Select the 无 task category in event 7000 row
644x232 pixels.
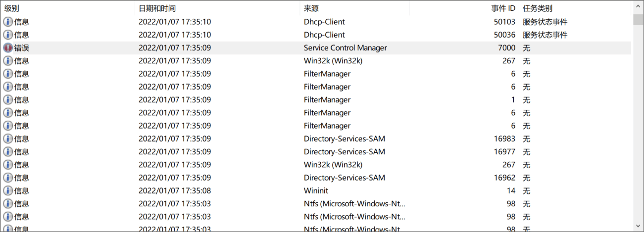pyautogui.click(x=527, y=48)
